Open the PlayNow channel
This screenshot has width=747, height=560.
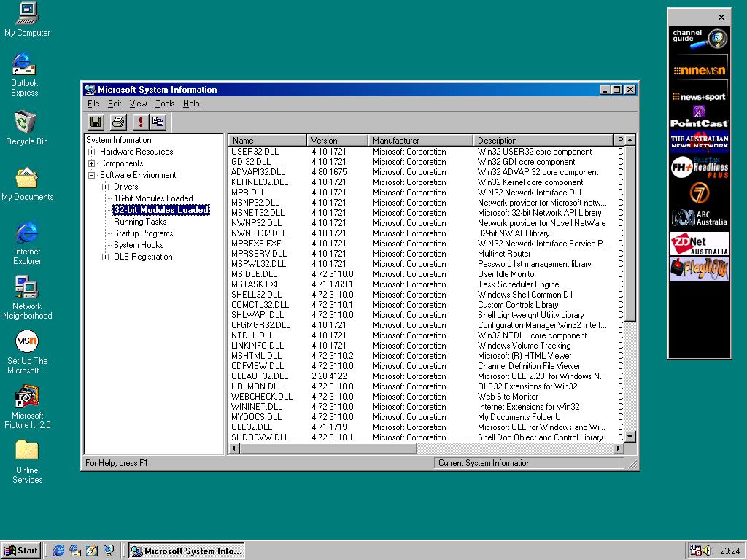pos(700,269)
